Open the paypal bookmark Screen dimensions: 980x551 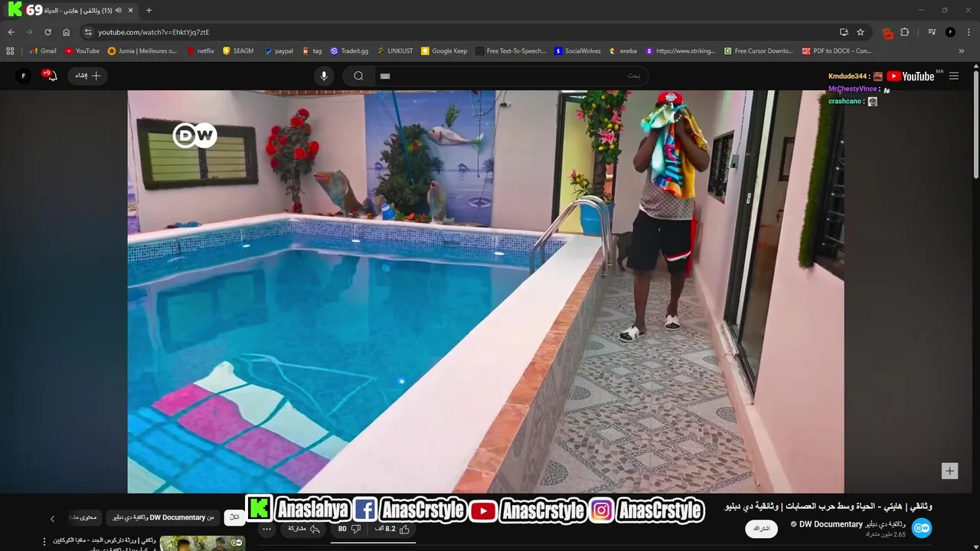point(279,51)
